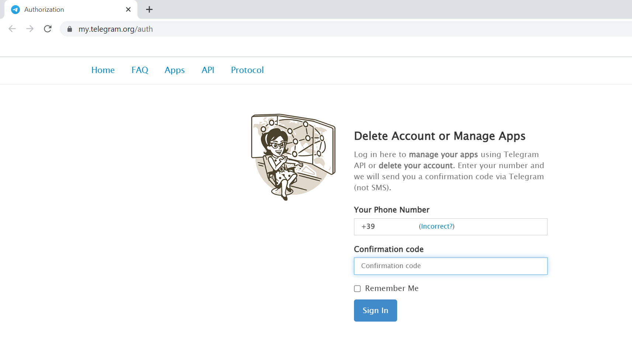Viewport: 632px width, 364px height.
Task: Click the woman illustration image
Action: point(293,156)
